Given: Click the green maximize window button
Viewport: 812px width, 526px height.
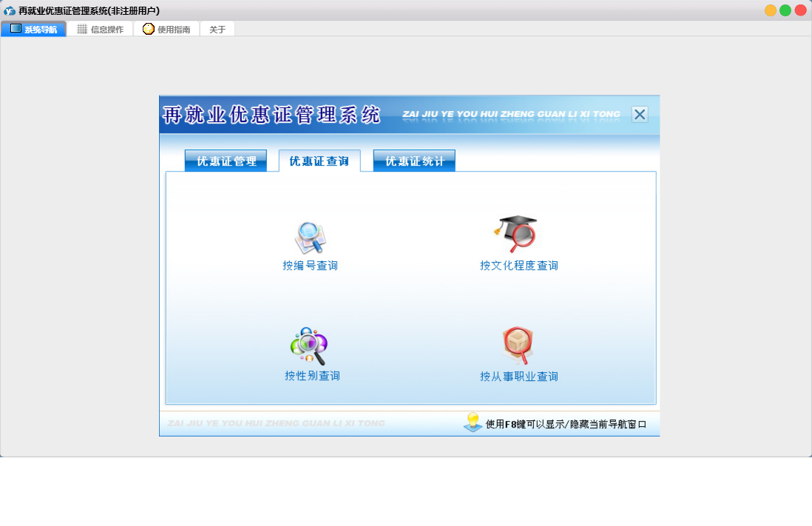Looking at the screenshot, I should pyautogui.click(x=785, y=10).
